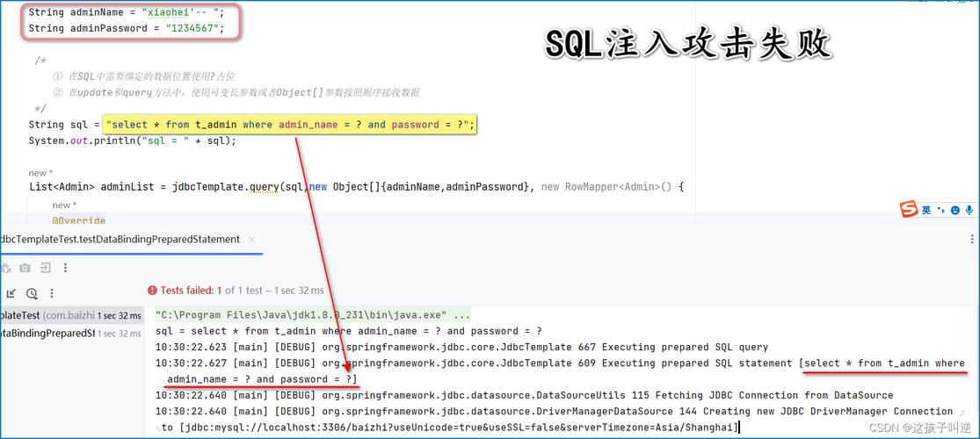Click the 'Tests failed: 1 of 1 test' text
Viewport: 980px width, 439px height.
pyautogui.click(x=212, y=291)
